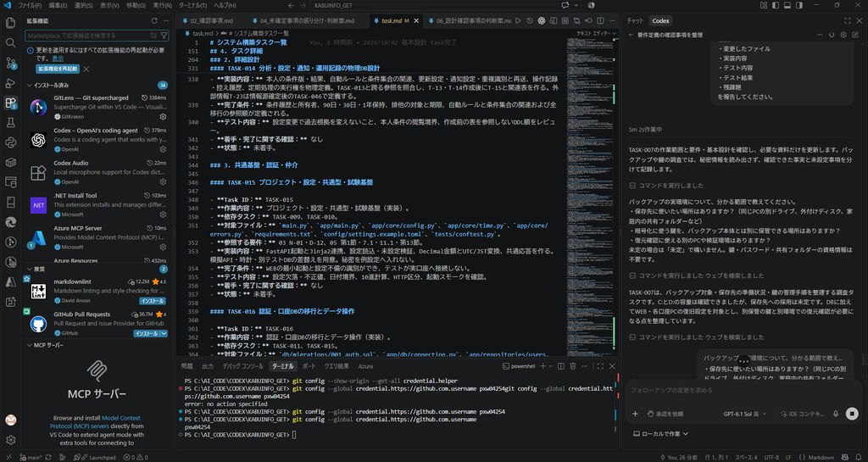Viewport: 868px width, 462px height.
Task: Switch to 出力 panel tab
Action: click(208, 366)
